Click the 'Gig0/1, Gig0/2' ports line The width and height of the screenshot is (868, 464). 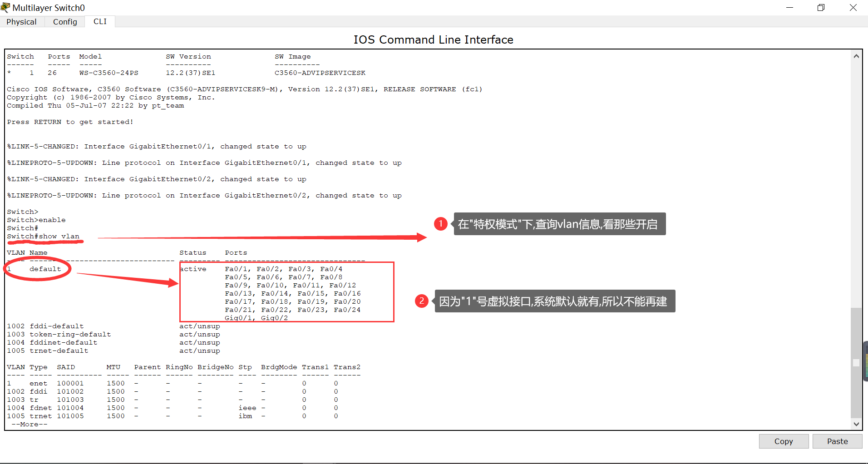click(x=256, y=318)
